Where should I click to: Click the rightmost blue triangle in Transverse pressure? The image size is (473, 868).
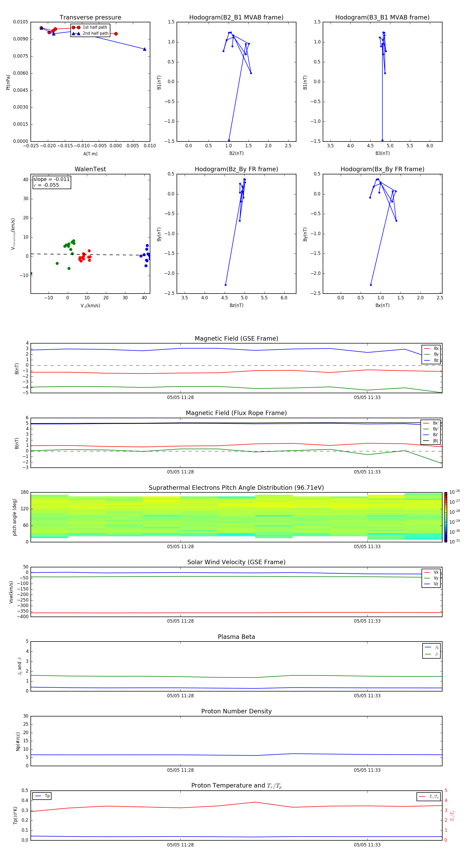145,49
